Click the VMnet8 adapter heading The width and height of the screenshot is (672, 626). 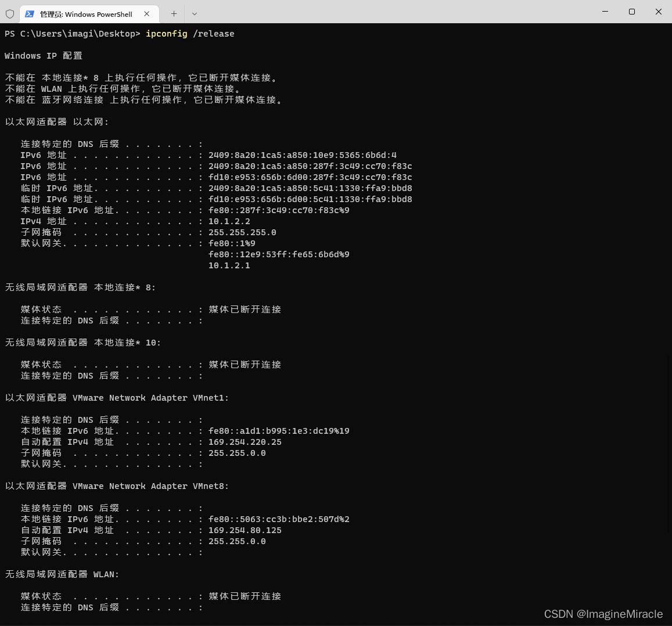[x=117, y=486]
